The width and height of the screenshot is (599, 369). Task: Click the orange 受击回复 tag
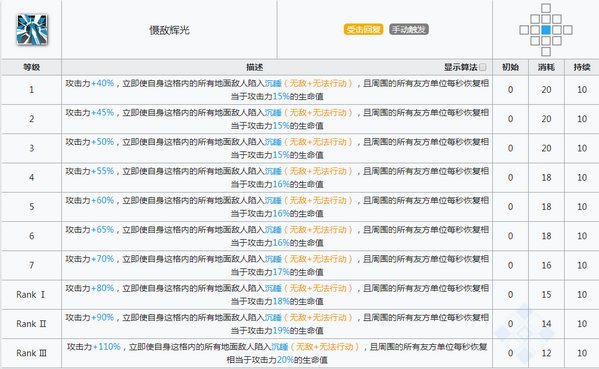(363, 29)
